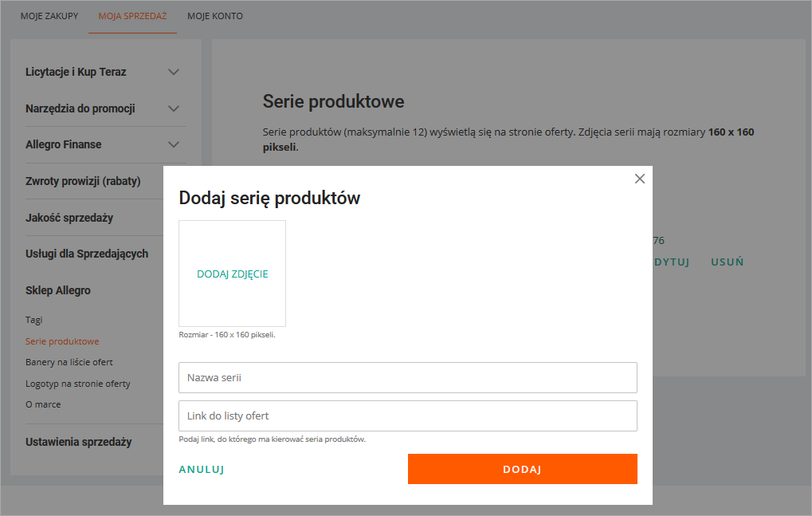Cancel with the Anuluj link

(x=202, y=470)
